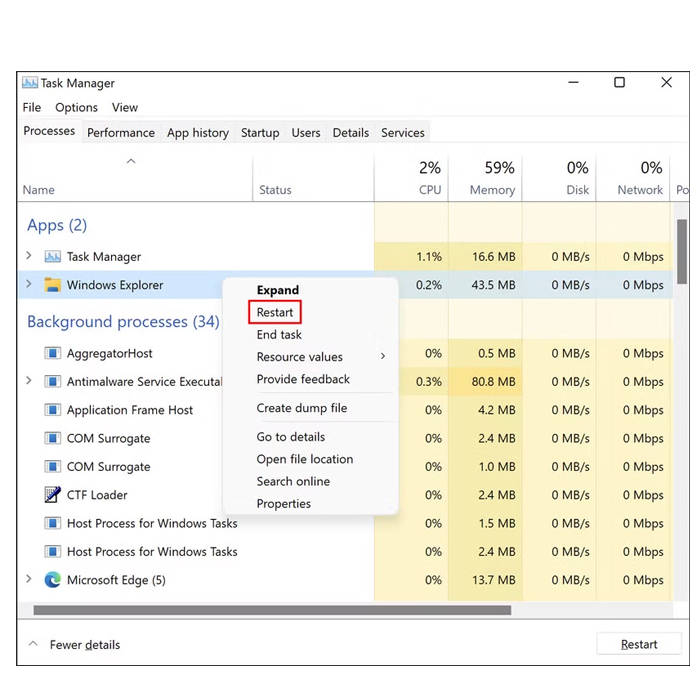Expand the Microsoft Edge (5) group
This screenshot has height=700, width=700.
point(29,579)
